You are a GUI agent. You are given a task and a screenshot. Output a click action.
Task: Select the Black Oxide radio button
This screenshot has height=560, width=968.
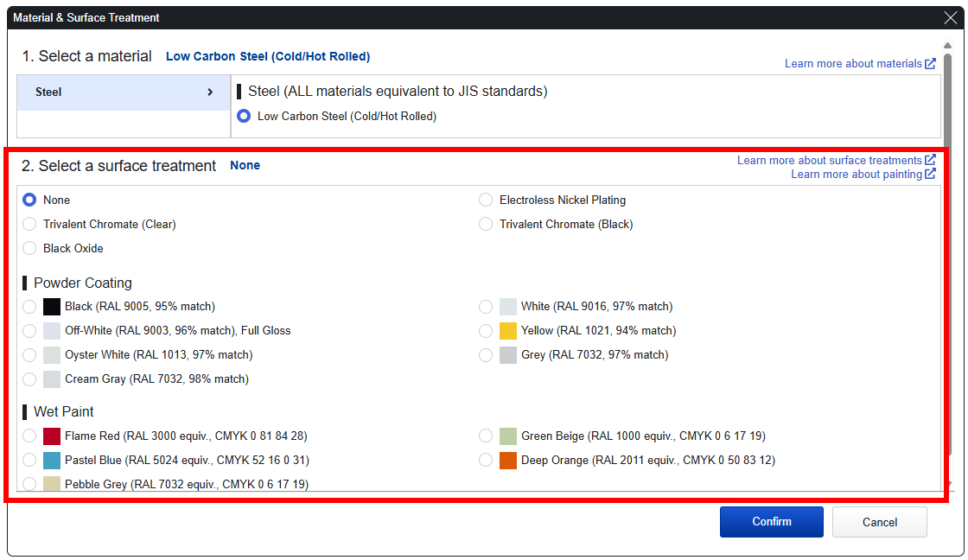(29, 249)
